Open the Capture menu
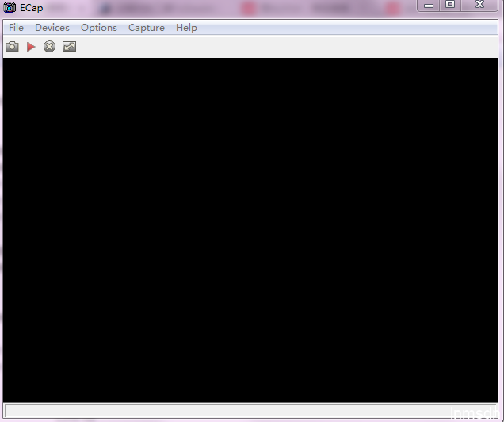504x422 pixels. click(x=147, y=28)
